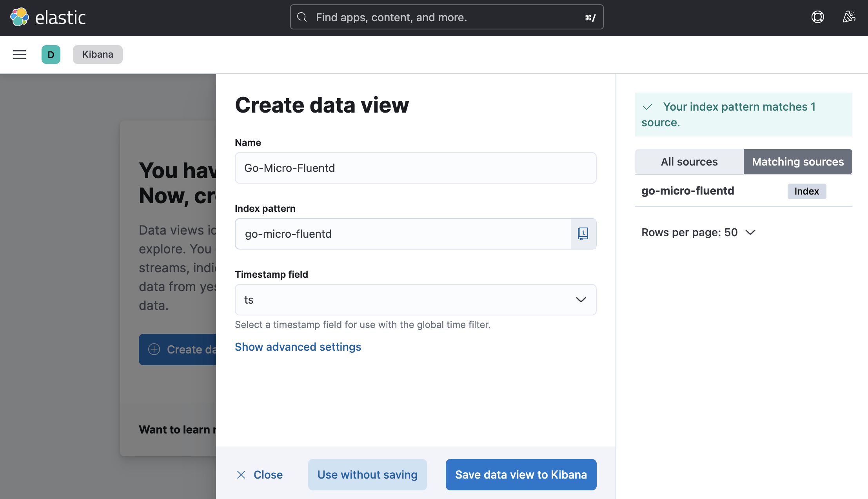Image resolution: width=868 pixels, height=499 pixels.
Task: Click the Name input field
Action: tap(416, 168)
